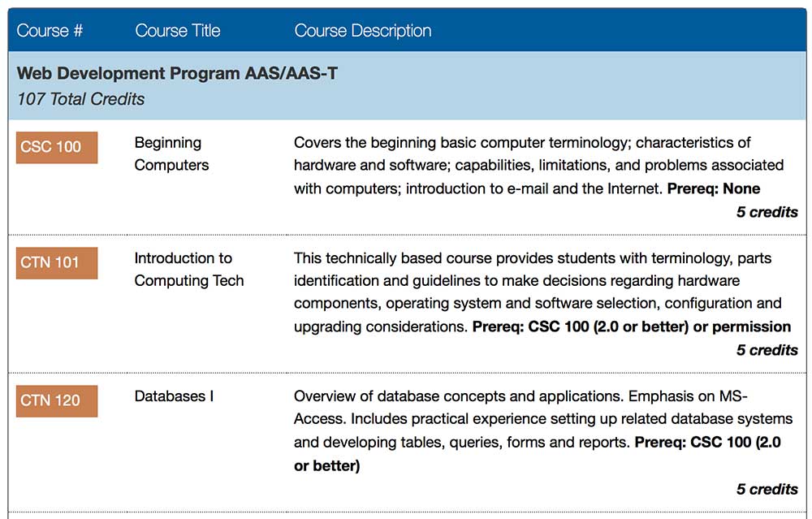The width and height of the screenshot is (812, 519).
Task: Click "5 credits" in the Beginning Computers row
Action: click(767, 211)
